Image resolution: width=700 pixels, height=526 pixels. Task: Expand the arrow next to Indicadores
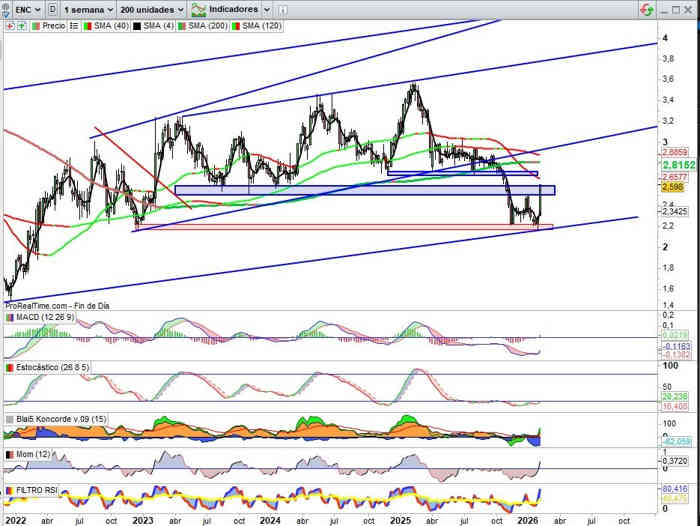click(x=266, y=9)
